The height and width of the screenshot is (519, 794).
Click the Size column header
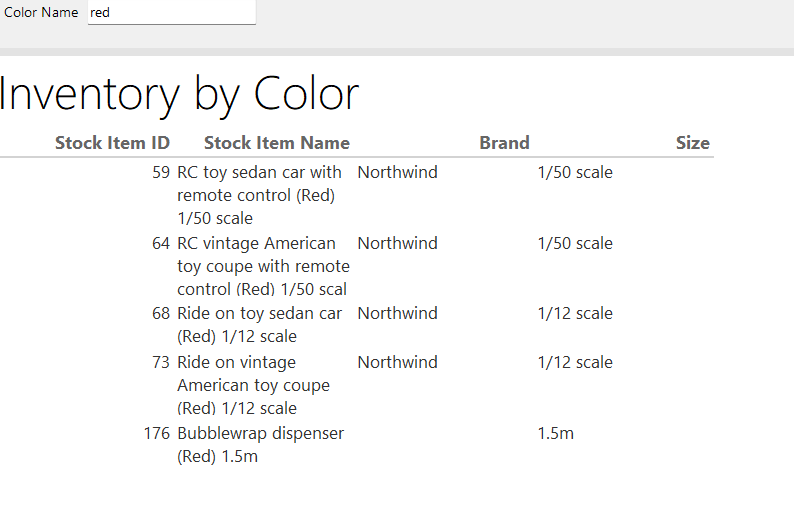[x=692, y=142]
